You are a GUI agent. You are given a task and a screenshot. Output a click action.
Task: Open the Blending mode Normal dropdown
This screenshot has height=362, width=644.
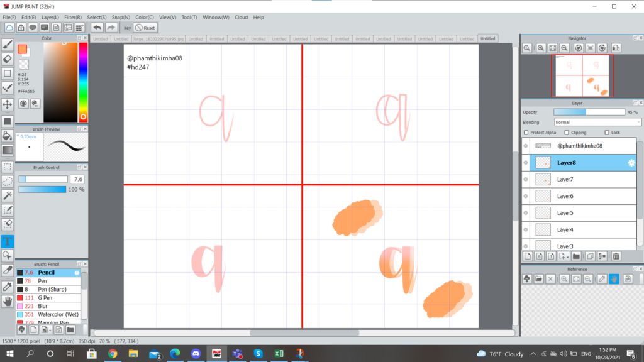pyautogui.click(x=597, y=122)
